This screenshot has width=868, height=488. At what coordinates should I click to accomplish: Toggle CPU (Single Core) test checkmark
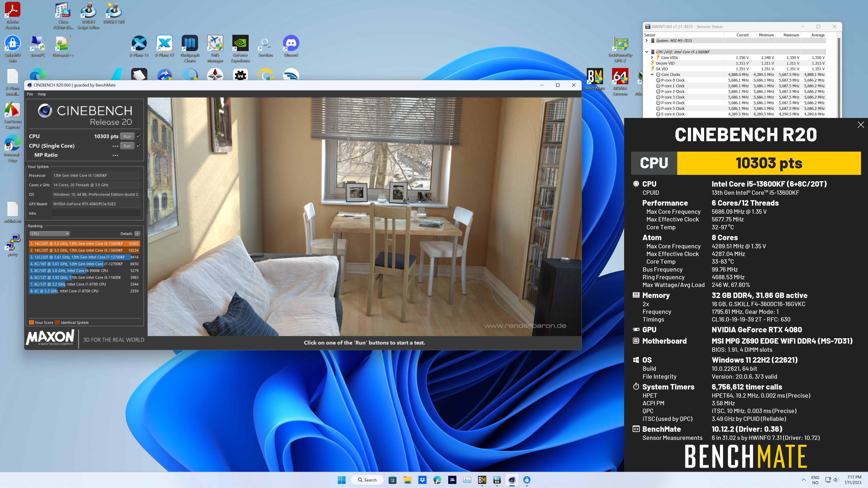tap(139, 145)
